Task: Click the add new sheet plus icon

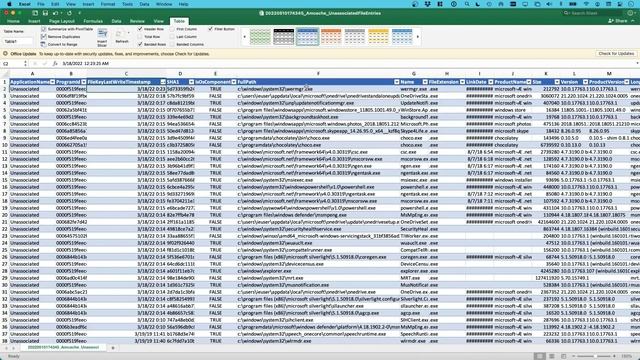Action: [x=113, y=348]
